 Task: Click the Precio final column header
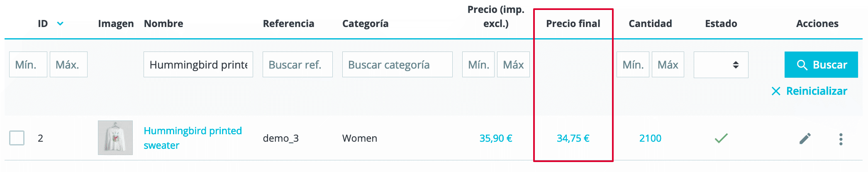(573, 24)
